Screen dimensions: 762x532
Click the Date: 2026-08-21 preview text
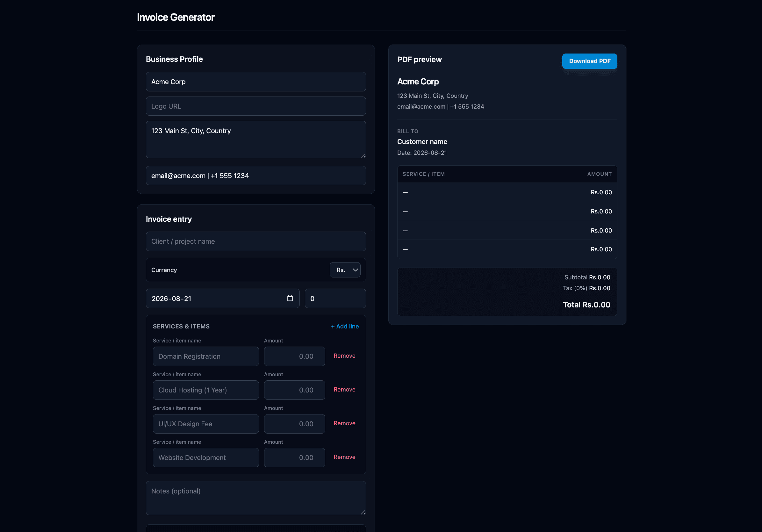coord(422,153)
